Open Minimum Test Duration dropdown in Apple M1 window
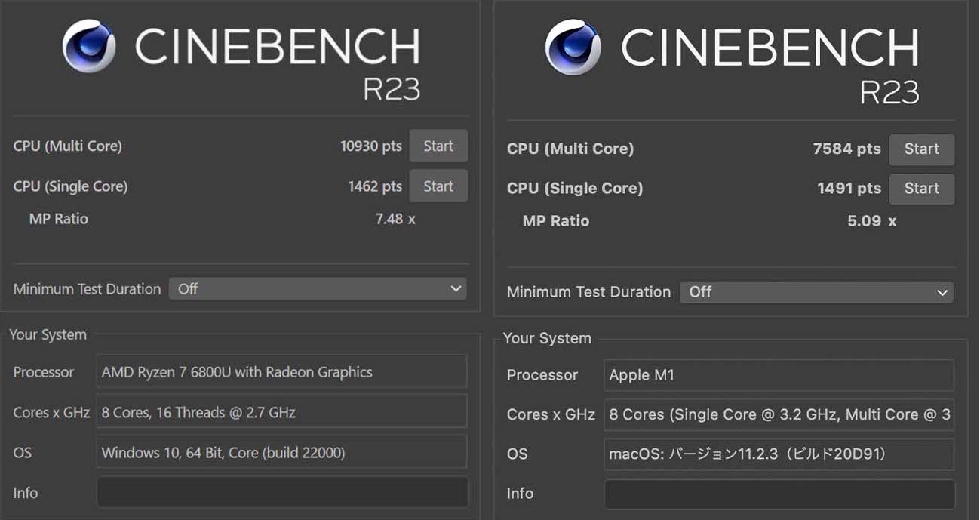The height and width of the screenshot is (520, 980). click(816, 292)
